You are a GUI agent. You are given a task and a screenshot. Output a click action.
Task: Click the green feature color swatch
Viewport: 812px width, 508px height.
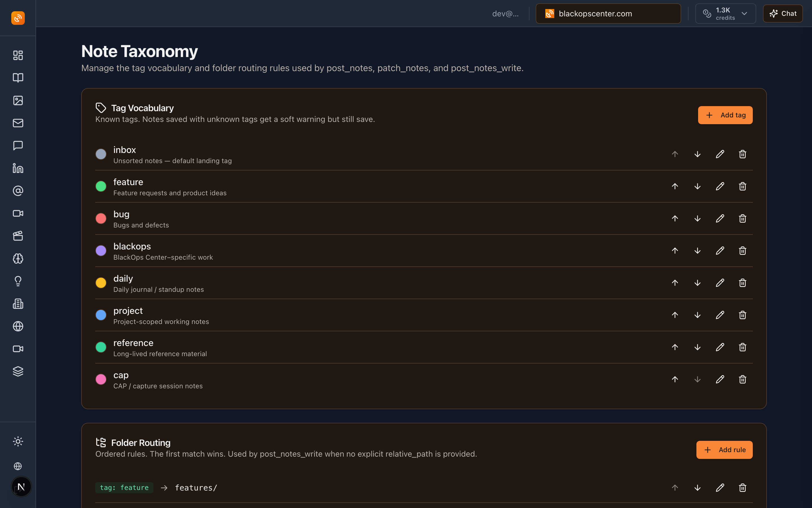[x=101, y=186]
